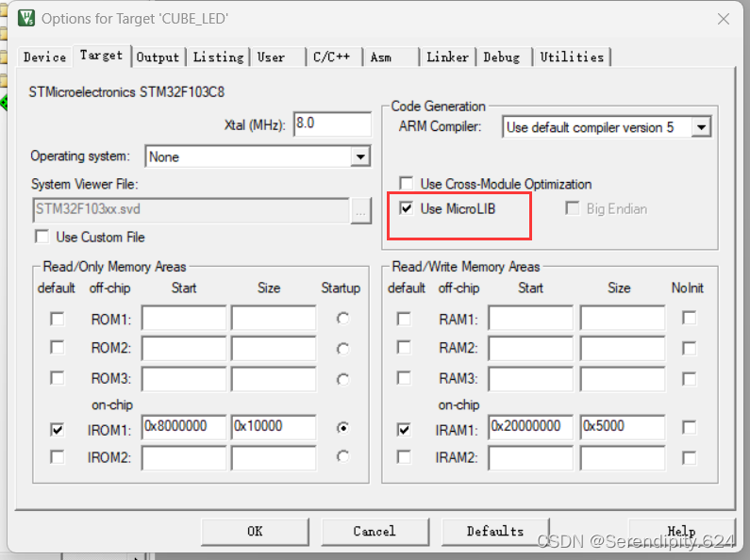750x560 pixels.
Task: Click the IROM1 Start field 0x8000000
Action: [x=184, y=427]
